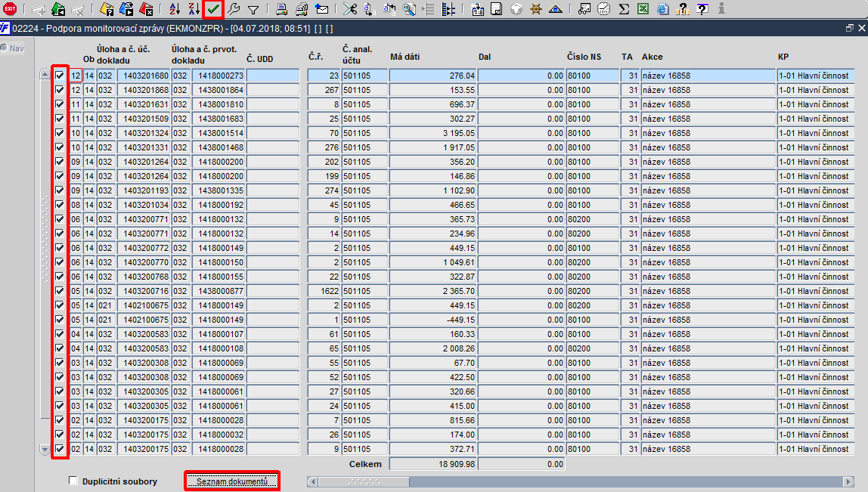Click the Má dáti column header

click(x=405, y=57)
